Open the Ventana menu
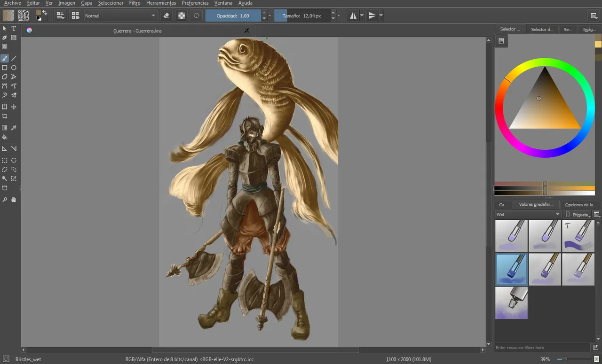Screen dimensions: 602x364 pyautogui.click(x=223, y=3)
